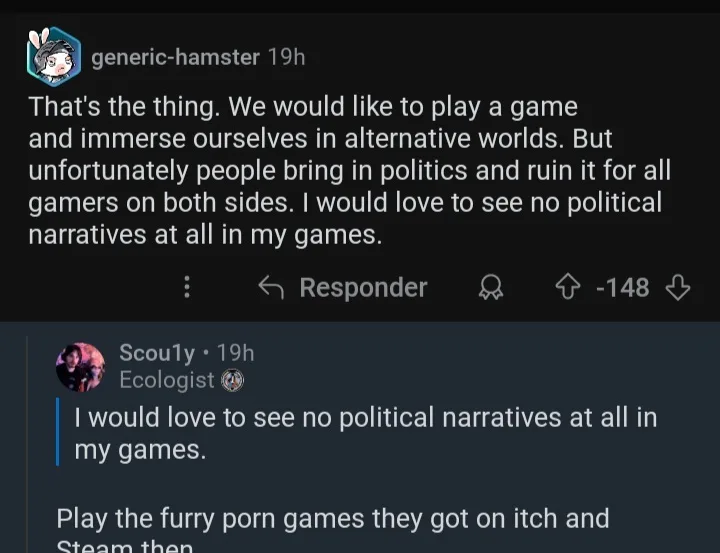Click the 19h timestamp on generic-hamster's comment

(x=286, y=58)
